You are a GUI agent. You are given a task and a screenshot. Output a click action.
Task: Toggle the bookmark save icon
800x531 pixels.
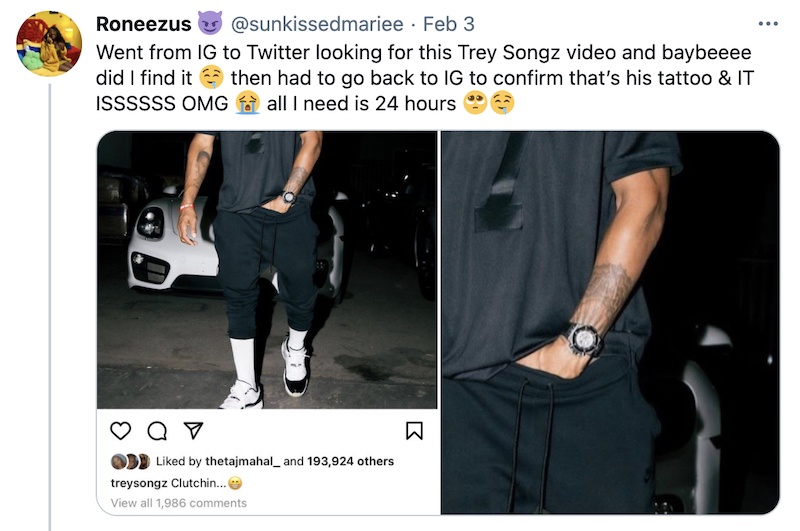click(414, 430)
